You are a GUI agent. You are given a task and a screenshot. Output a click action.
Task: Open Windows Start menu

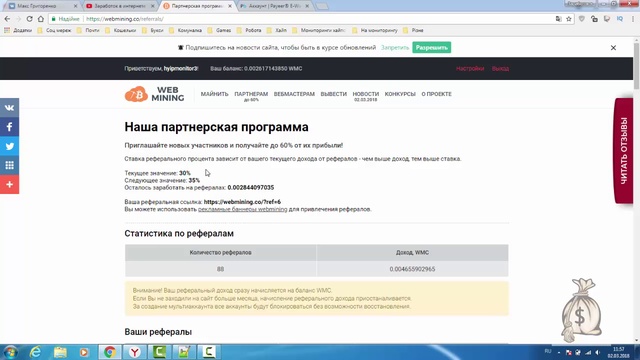[x=10, y=352]
